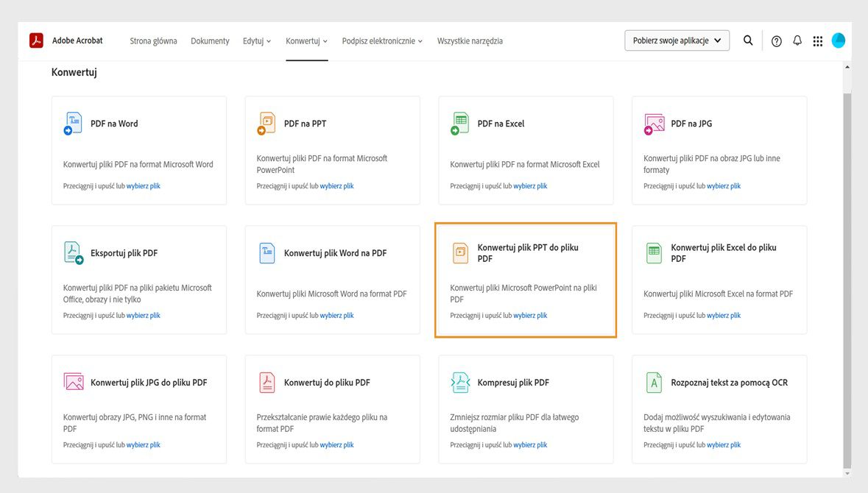The width and height of the screenshot is (868, 493).
Task: Click the PDF na Excel icon
Action: [x=459, y=124]
